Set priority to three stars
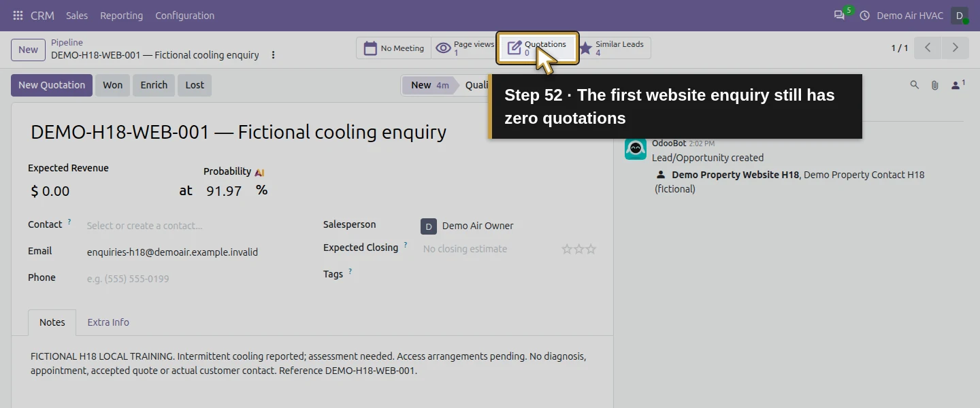Screen dimensions: 980x408 (591, 249)
